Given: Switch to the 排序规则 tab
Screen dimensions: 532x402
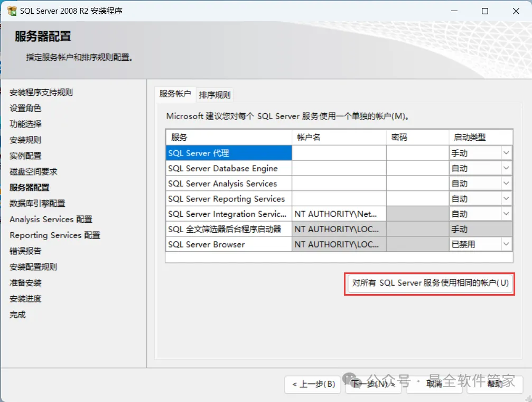Looking at the screenshot, I should tap(214, 95).
